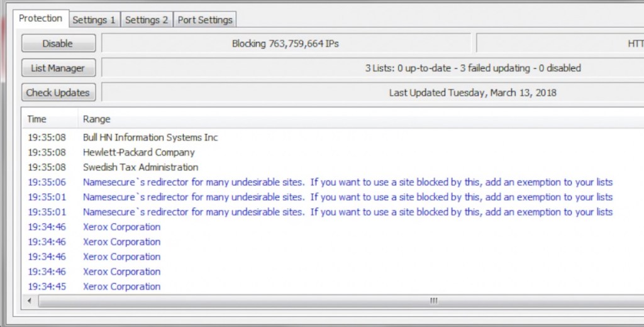Select the first Xerox Corporation entry
The width and height of the screenshot is (644, 327).
(x=121, y=227)
